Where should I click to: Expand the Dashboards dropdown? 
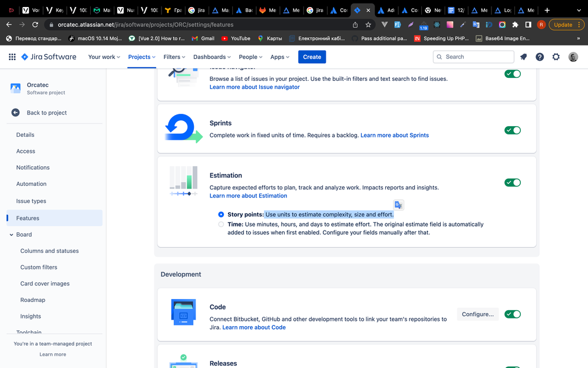pos(212,57)
